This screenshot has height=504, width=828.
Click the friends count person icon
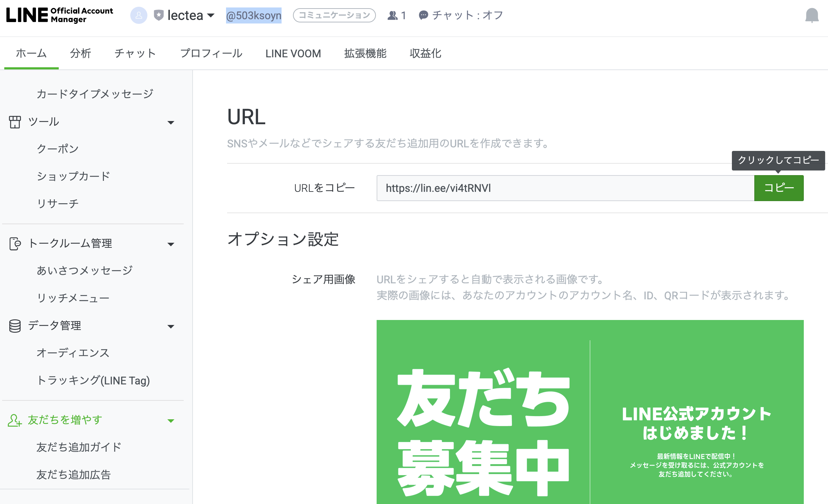392,15
